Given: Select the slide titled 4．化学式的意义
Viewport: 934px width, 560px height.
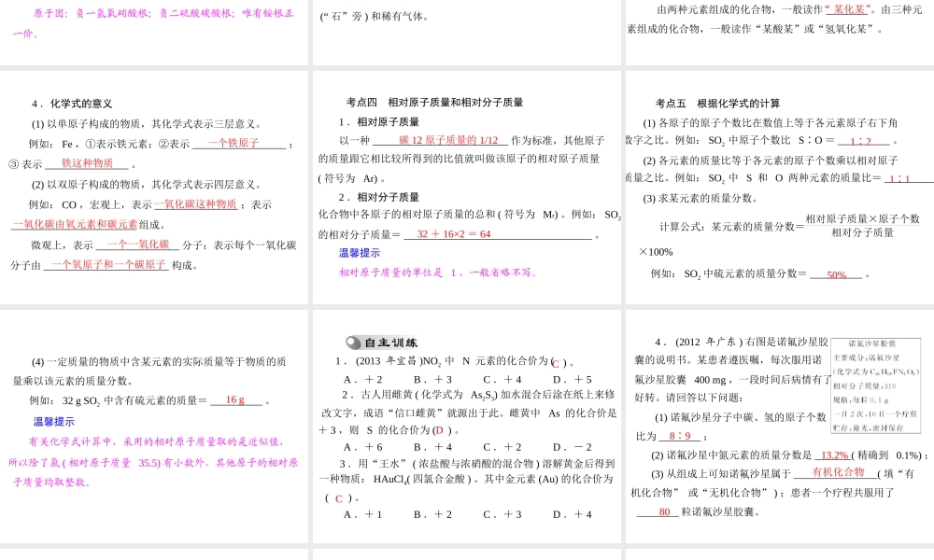Looking at the screenshot, I should (x=154, y=188).
